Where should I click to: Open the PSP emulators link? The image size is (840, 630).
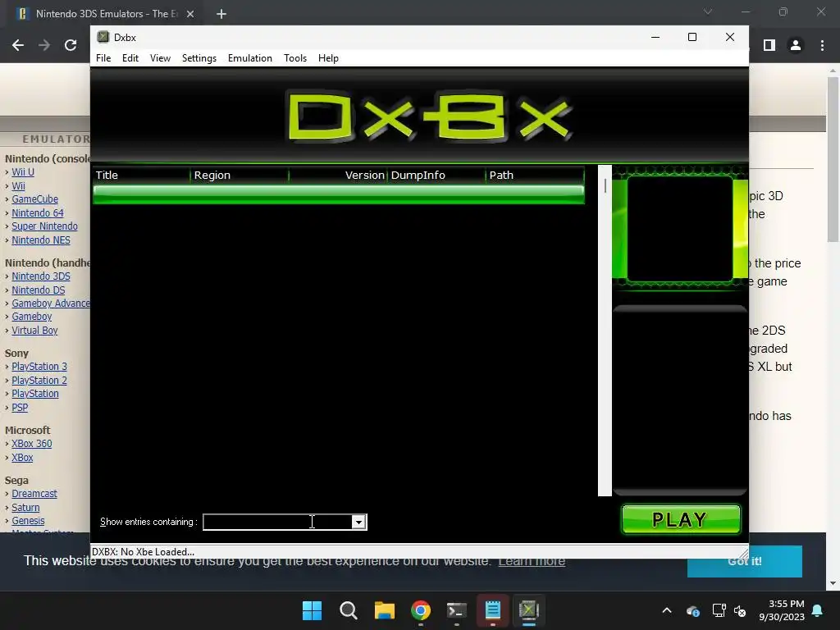(20, 407)
